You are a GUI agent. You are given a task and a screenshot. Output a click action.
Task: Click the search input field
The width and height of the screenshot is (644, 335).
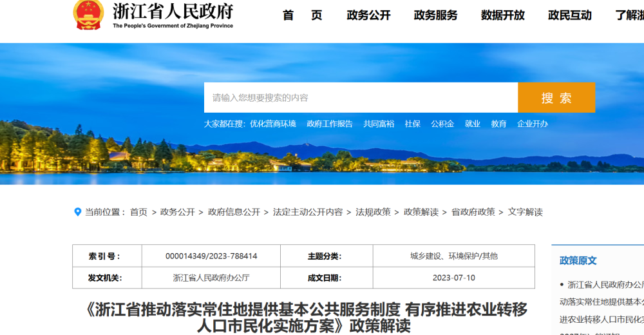(x=361, y=98)
